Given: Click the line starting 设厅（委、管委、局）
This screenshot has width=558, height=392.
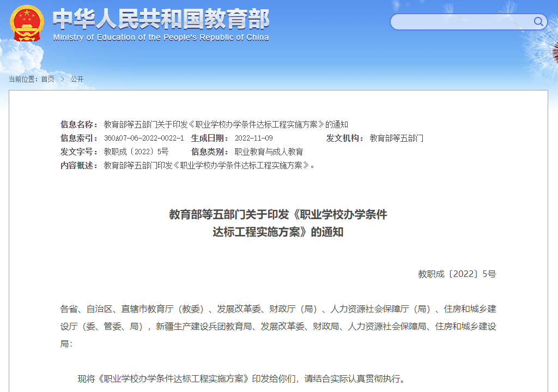Looking at the screenshot, I should pyautogui.click(x=278, y=326).
